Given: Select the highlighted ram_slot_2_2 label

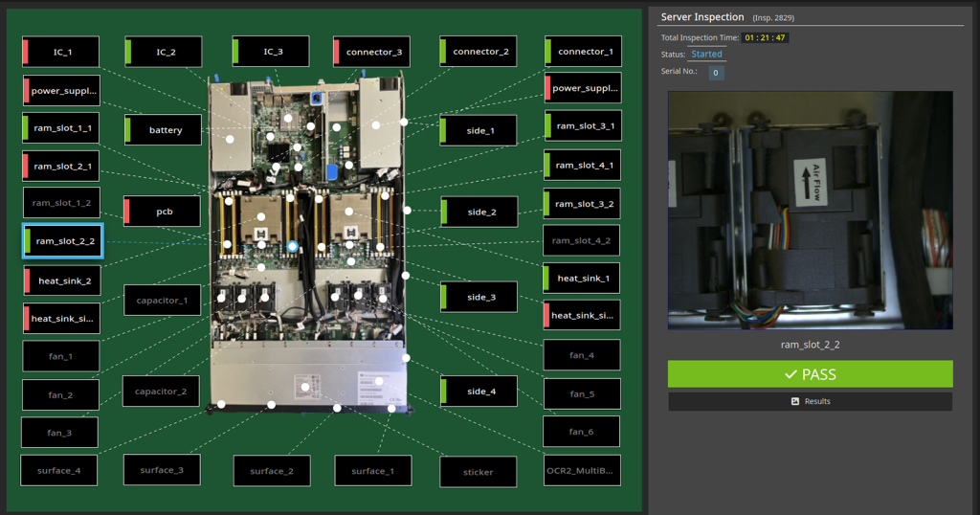Looking at the screenshot, I should 63,241.
